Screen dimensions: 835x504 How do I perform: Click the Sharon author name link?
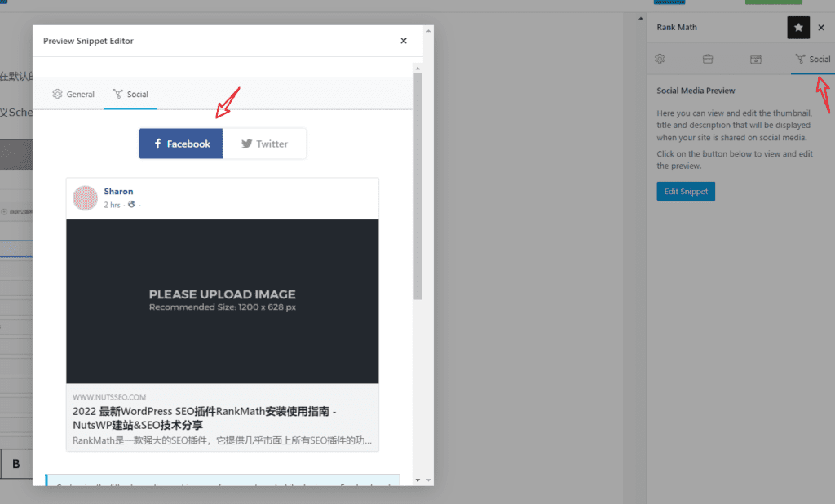pyautogui.click(x=118, y=192)
